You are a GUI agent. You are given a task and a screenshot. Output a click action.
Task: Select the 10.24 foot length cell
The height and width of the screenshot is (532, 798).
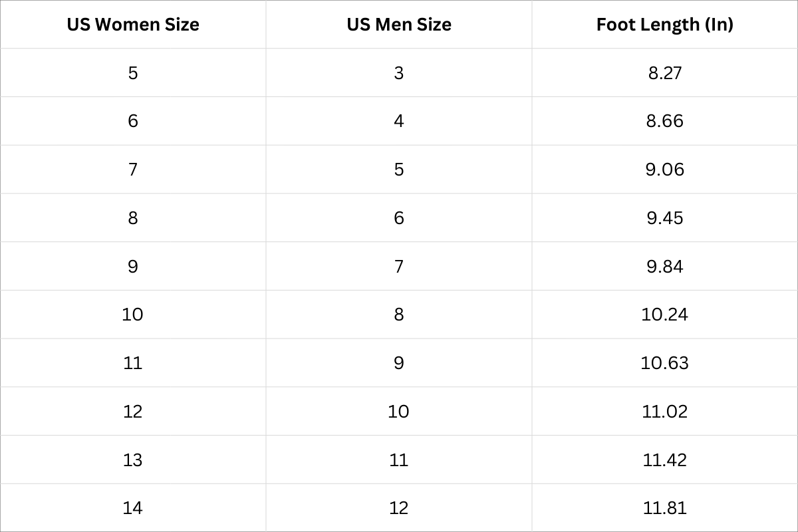pyautogui.click(x=665, y=315)
